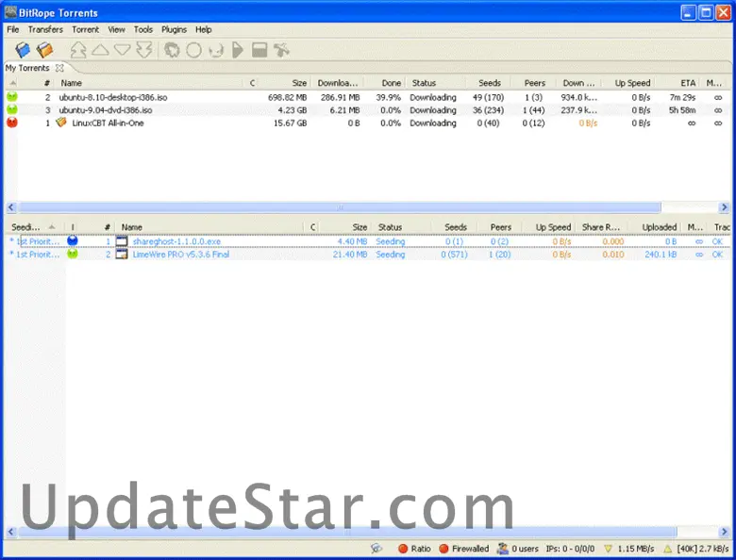Click folder icon beside LinuxCBT All-in-One

point(61,123)
